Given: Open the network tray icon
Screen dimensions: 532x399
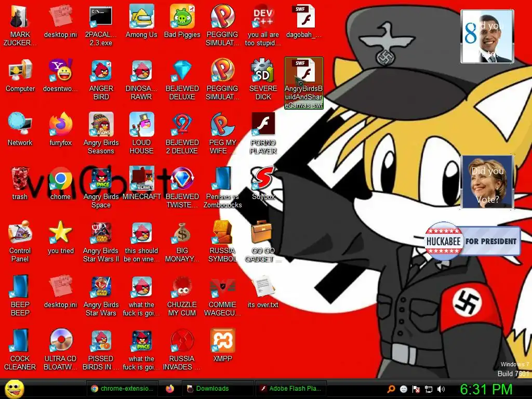Looking at the screenshot, I should click(x=429, y=389).
